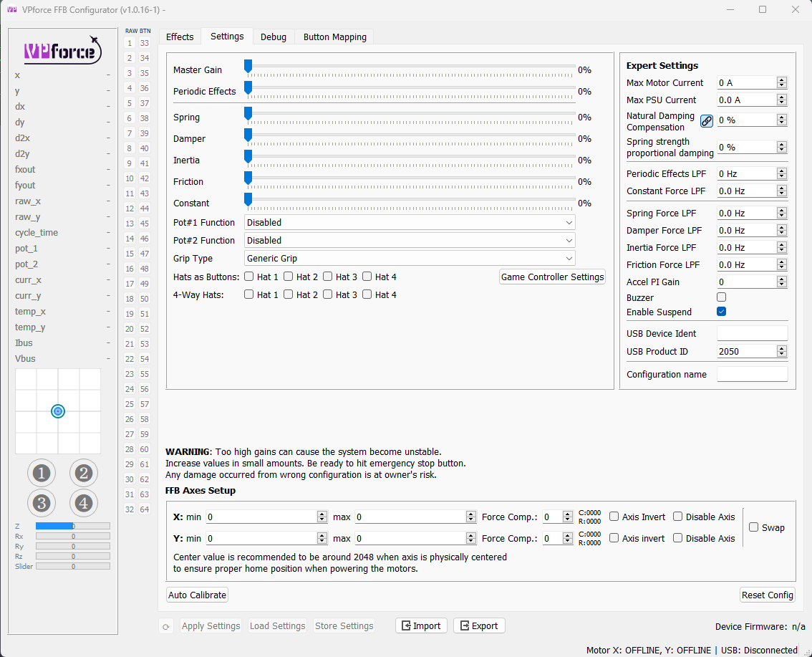This screenshot has height=657, width=812.
Task: Click the Periodic Effects slider handle
Action: (248, 87)
